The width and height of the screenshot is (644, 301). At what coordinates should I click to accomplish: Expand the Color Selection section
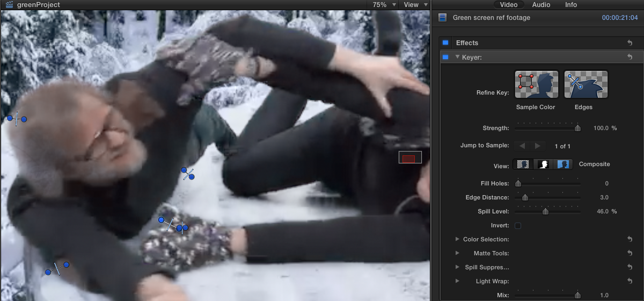pos(457,239)
